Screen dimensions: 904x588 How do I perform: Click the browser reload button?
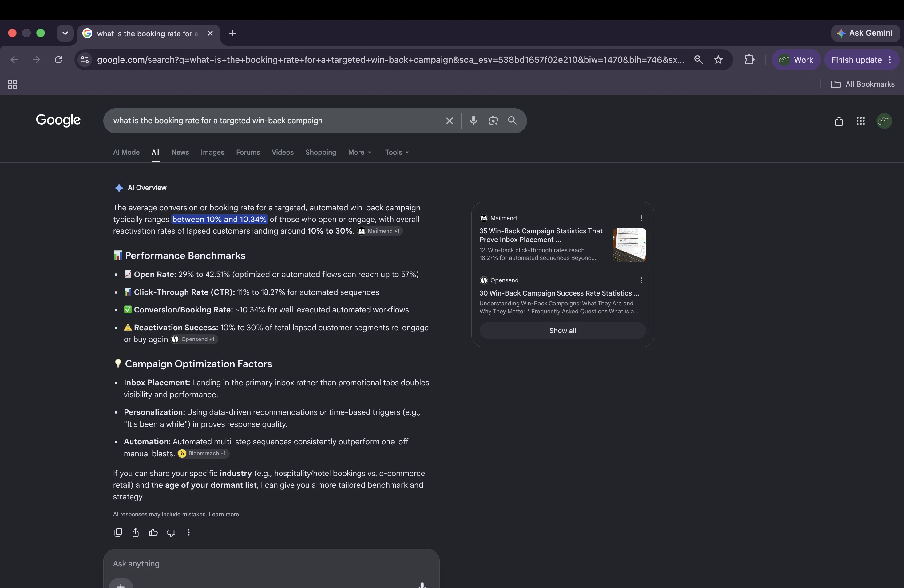58,60
